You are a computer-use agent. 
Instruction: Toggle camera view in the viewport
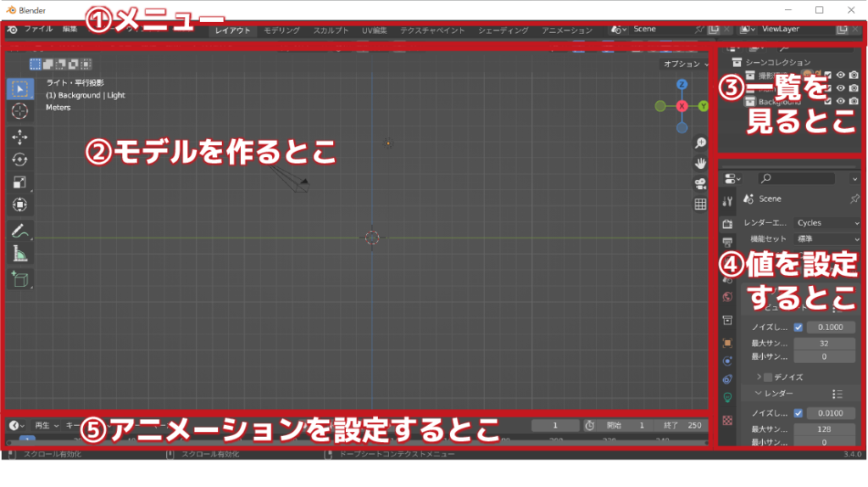(700, 183)
